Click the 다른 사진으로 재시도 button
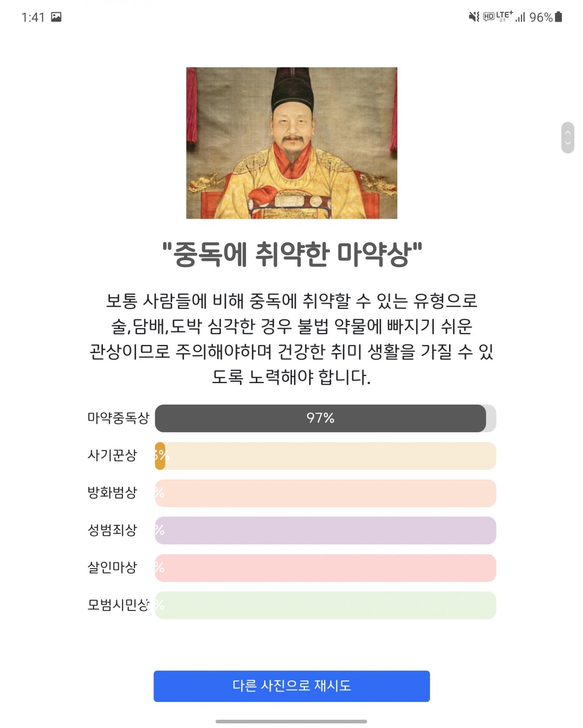583x728 pixels. 291,686
